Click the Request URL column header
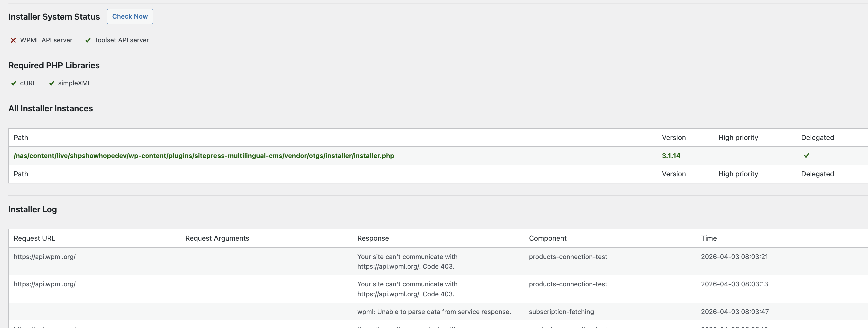Screen dimensions: 868x328 (34, 238)
